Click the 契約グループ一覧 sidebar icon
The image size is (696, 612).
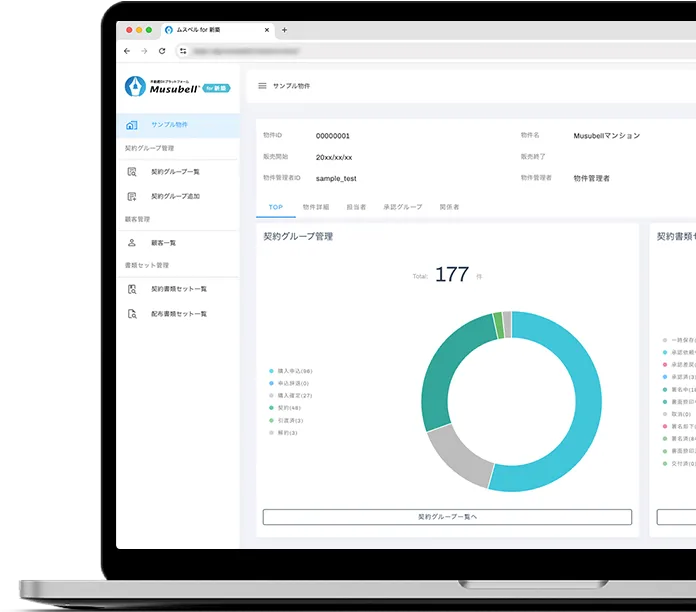pyautogui.click(x=132, y=172)
